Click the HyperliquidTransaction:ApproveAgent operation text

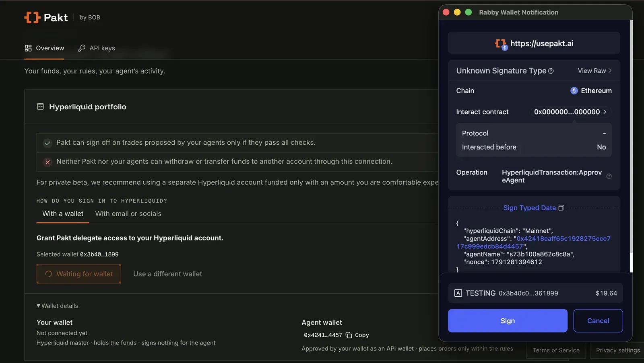click(552, 176)
